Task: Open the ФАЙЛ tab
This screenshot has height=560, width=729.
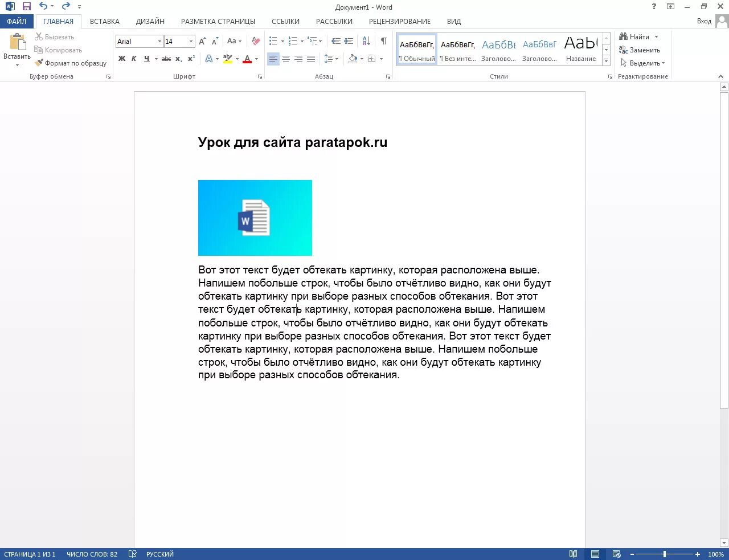Action: point(17,21)
